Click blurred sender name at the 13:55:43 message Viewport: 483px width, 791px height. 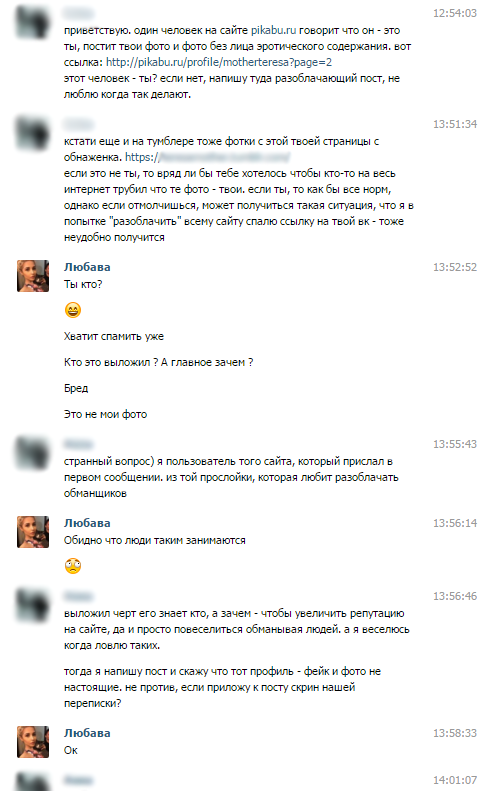(x=78, y=444)
